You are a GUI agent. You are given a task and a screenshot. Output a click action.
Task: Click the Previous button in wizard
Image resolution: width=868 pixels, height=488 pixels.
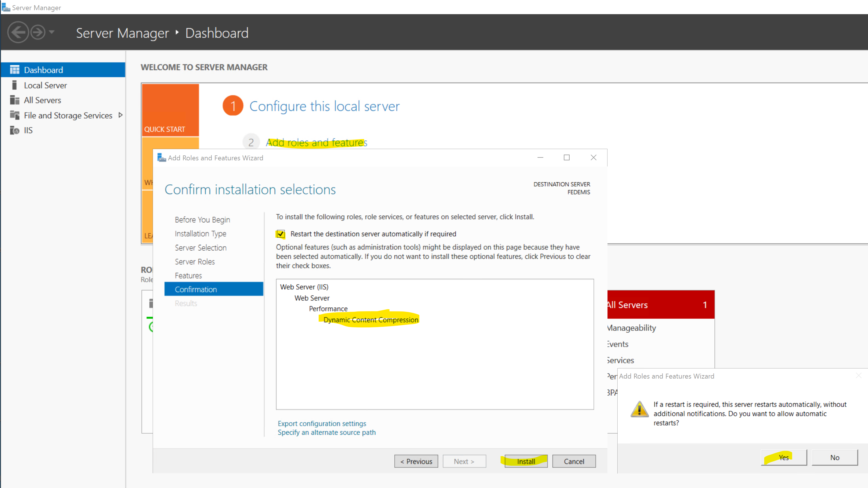pyautogui.click(x=416, y=461)
